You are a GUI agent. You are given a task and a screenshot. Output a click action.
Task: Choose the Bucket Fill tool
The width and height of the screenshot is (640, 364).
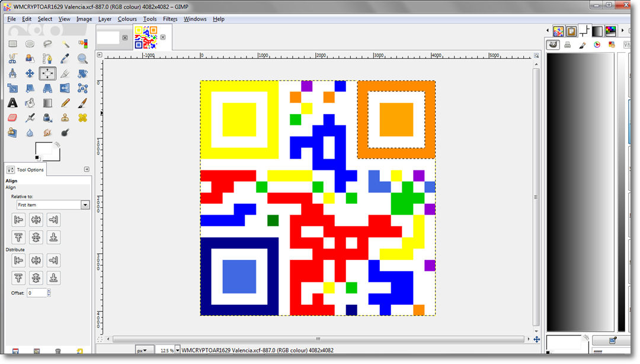click(x=30, y=103)
